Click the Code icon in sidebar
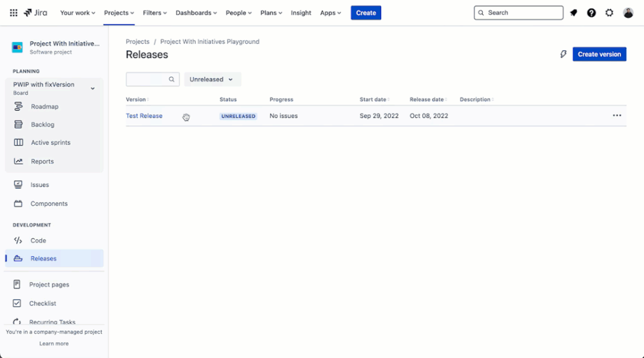Viewport: 644px width, 358px height. coord(18,241)
